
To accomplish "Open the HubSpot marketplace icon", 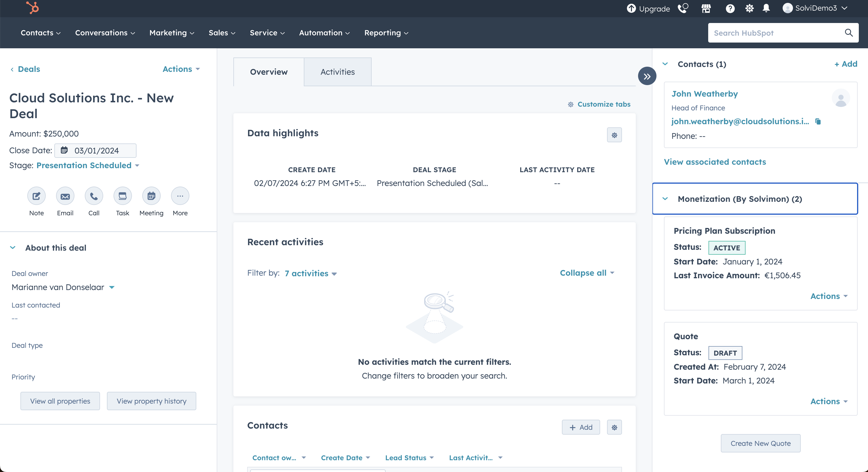I will (706, 8).
